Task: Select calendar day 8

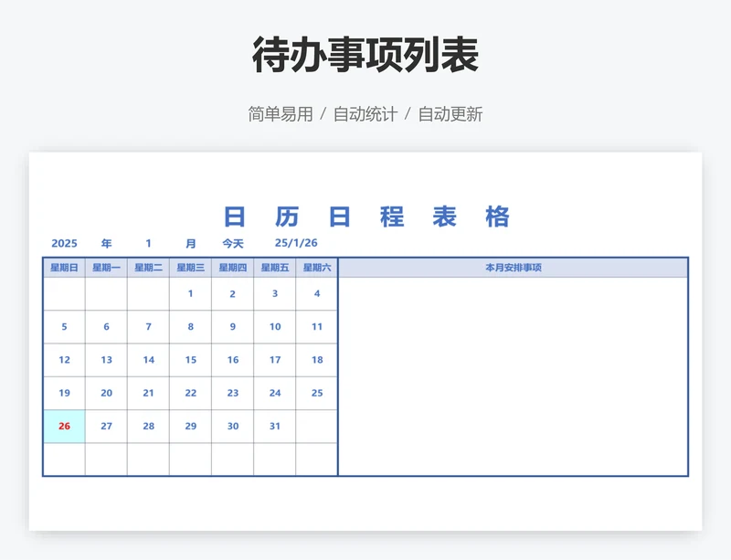Action: click(191, 327)
